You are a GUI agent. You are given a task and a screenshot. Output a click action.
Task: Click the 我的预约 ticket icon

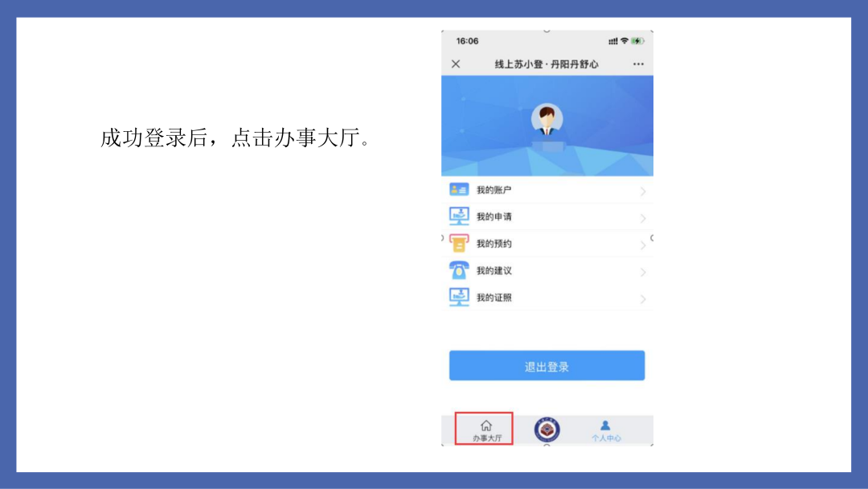459,243
